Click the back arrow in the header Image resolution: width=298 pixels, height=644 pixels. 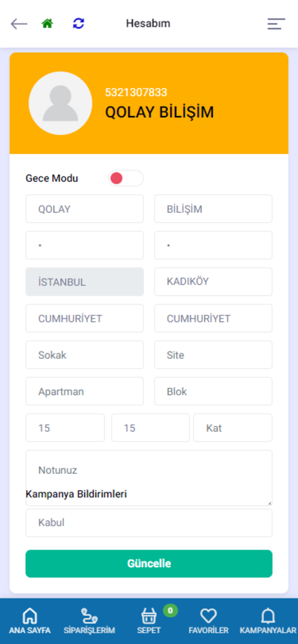[18, 24]
